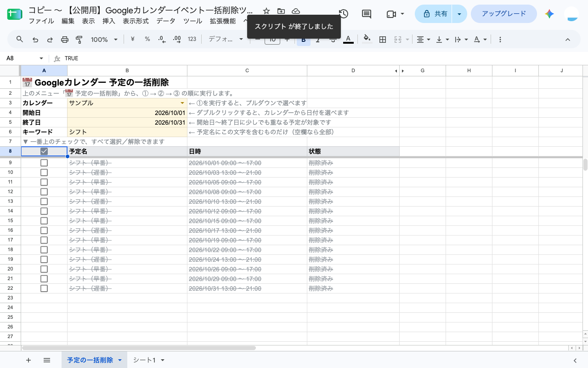Viewport: 588px width, 368px height.
Task: Open the Google account avatar
Action: [x=571, y=14]
